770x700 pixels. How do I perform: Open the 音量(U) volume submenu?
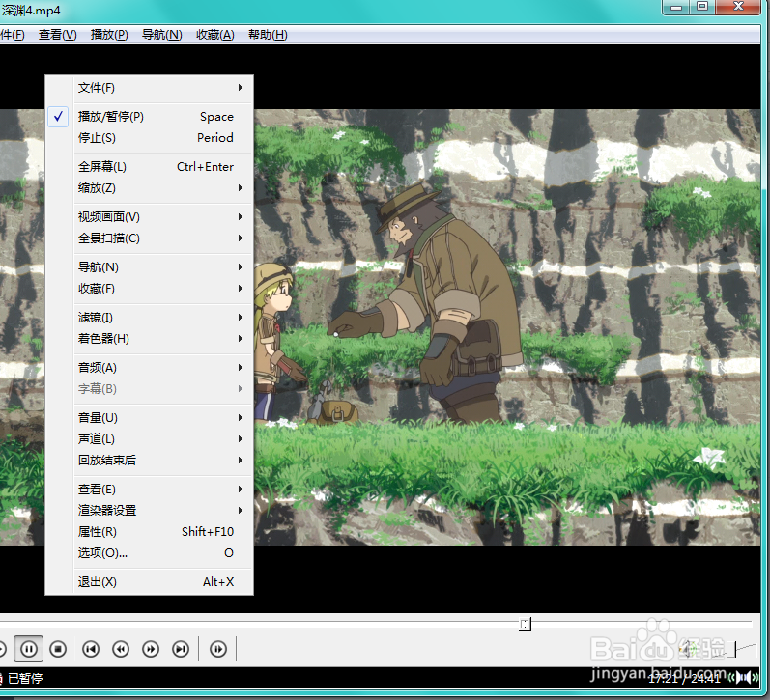[150, 418]
